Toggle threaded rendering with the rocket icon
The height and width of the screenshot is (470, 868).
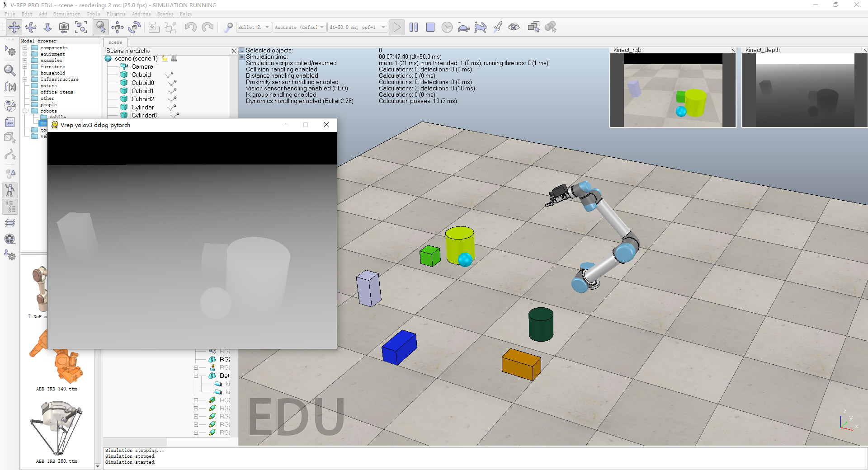click(498, 27)
